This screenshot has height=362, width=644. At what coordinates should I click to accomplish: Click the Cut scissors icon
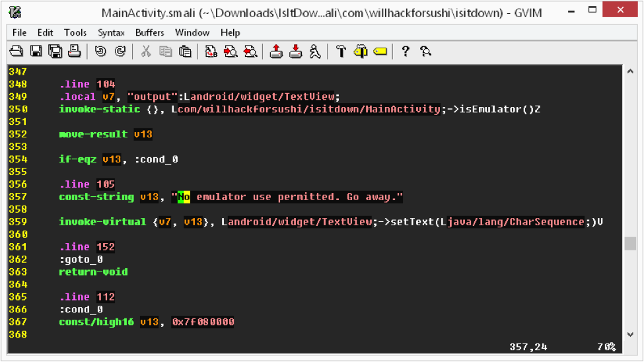tap(146, 52)
